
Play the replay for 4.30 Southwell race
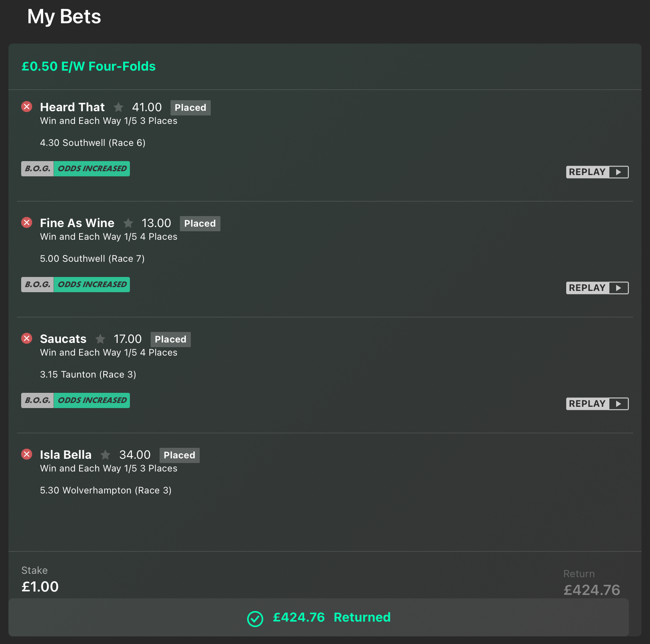coord(597,172)
